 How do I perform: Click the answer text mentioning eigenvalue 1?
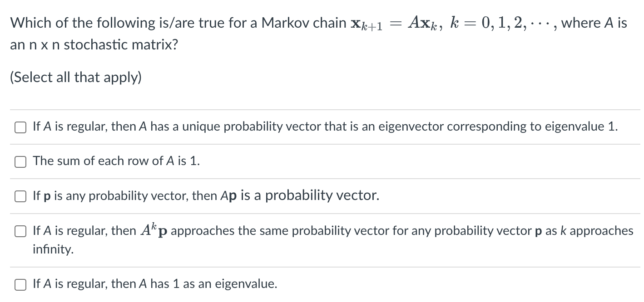pyautogui.click(x=318, y=127)
